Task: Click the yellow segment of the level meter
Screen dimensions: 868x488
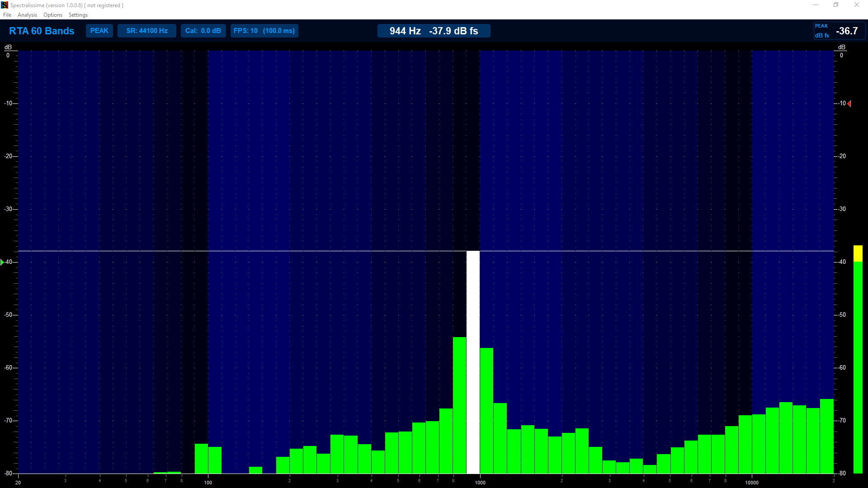Action: tap(858, 253)
